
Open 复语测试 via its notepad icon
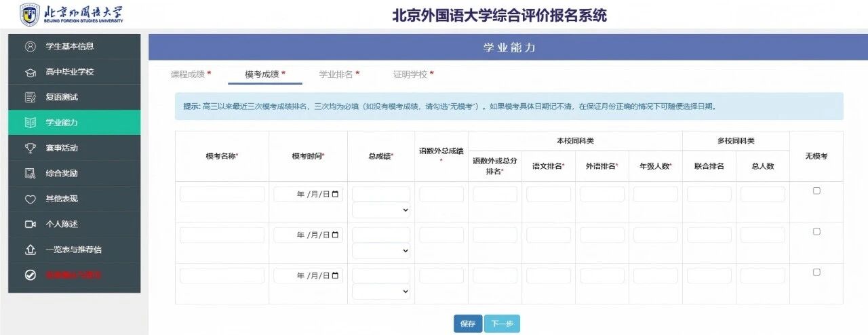(30, 97)
